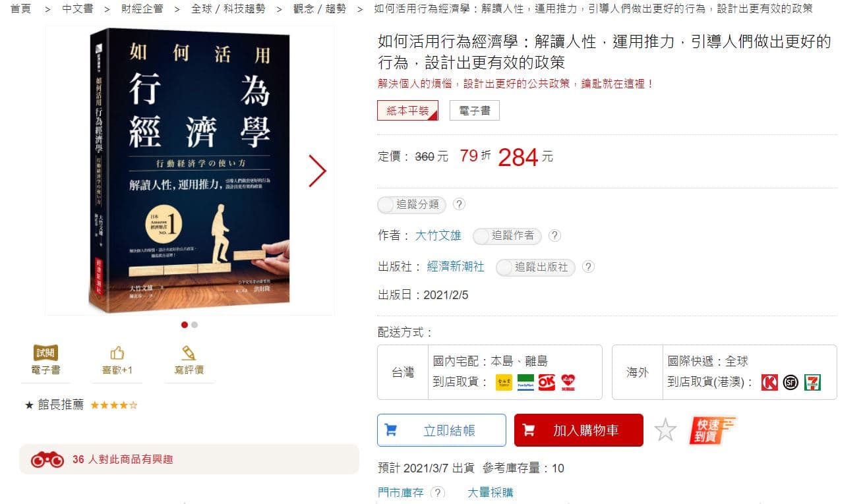Click the 7-Eleven pickup icon
The height and width of the screenshot is (504, 863).
point(812,382)
